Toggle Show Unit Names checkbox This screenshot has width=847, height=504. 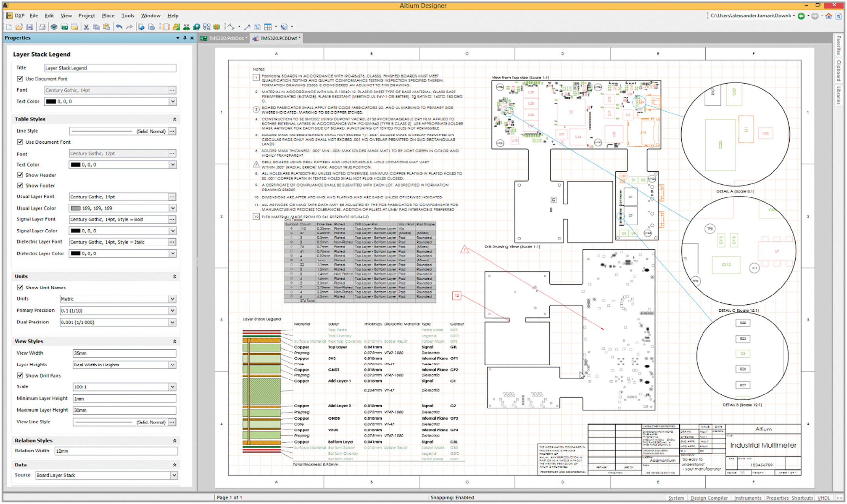click(x=20, y=288)
